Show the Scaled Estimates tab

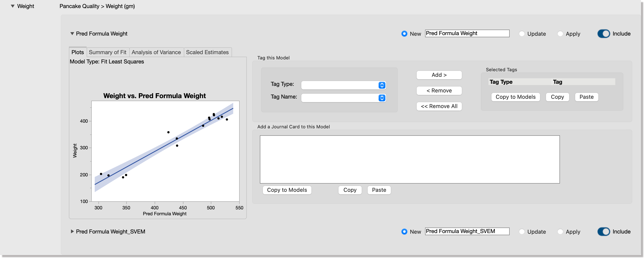(x=207, y=52)
